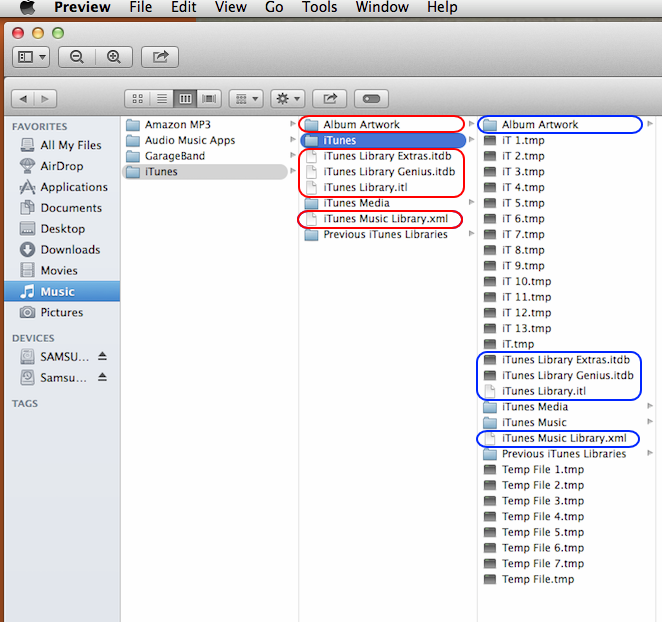Open Movies from sidebar
Image resolution: width=662 pixels, height=622 pixels.
pos(62,271)
